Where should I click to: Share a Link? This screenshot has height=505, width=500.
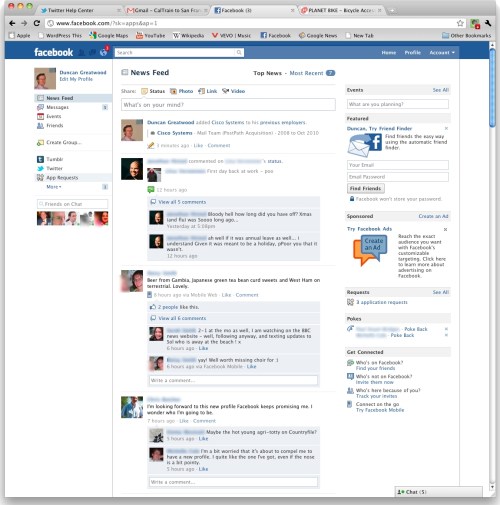tap(207, 91)
